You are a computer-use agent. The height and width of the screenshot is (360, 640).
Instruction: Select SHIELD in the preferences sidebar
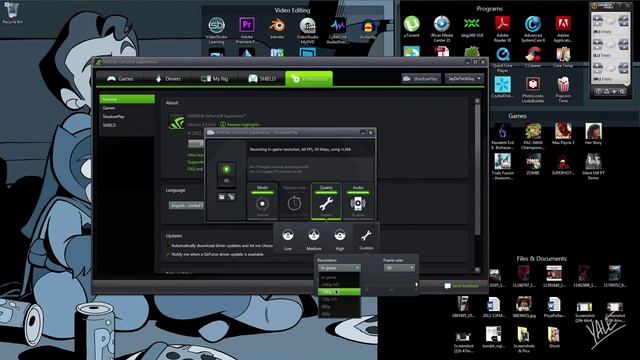[127, 125]
